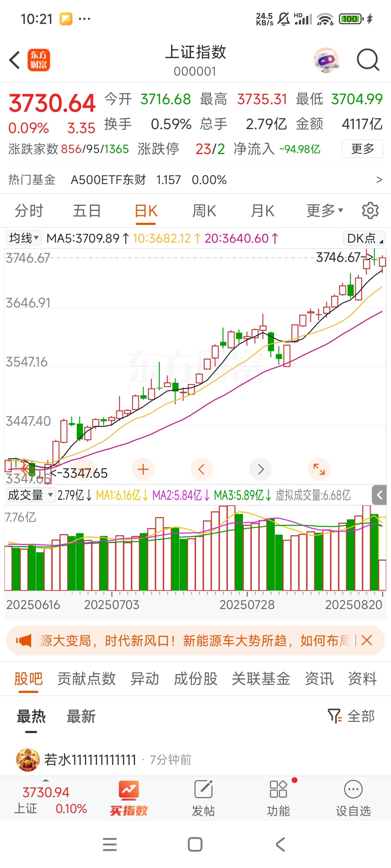Expand the 更多 chart period dropdown
This screenshot has width=391, height=868.
[325, 210]
